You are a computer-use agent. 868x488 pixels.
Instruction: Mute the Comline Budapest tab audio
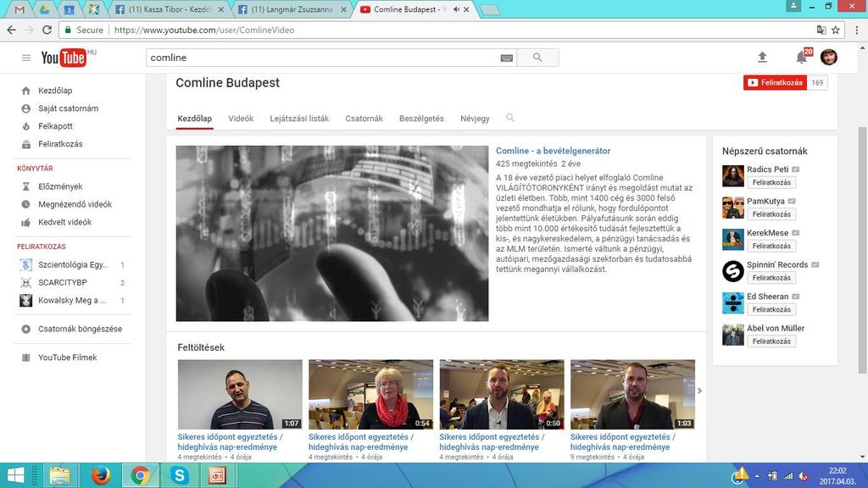pos(456,9)
